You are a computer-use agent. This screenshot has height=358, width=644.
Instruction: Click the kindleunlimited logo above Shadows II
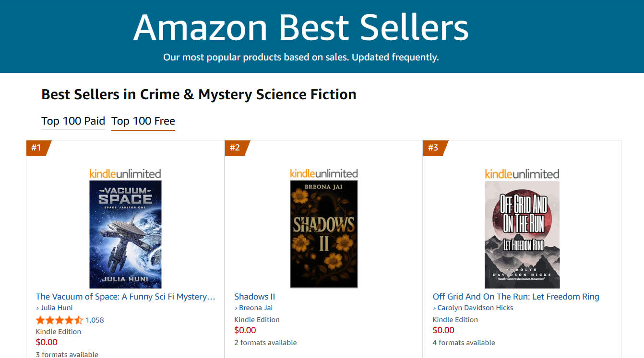(324, 173)
